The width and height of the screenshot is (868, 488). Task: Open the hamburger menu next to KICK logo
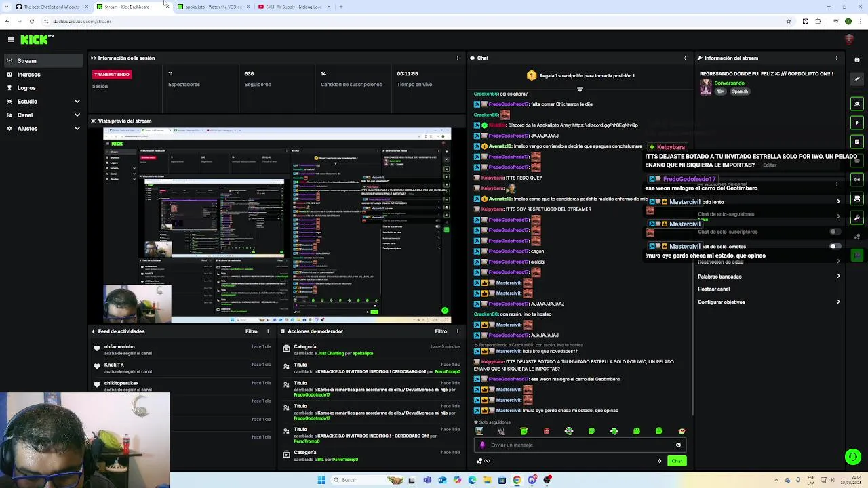(11, 40)
